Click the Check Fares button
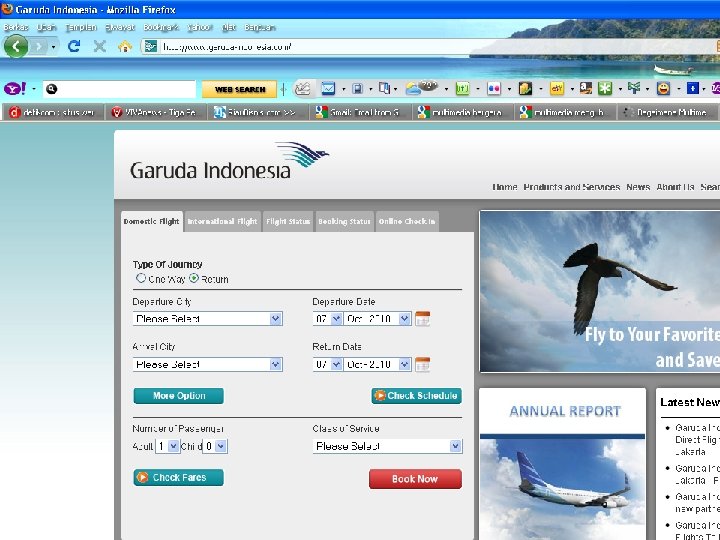Viewport: 720px width, 540px height. [x=179, y=478]
